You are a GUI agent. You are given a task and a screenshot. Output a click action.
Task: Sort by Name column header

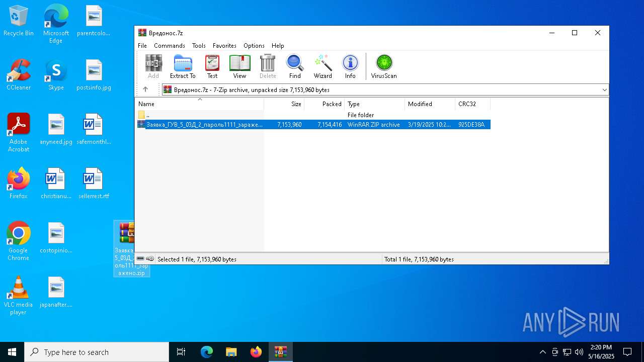coord(200,104)
